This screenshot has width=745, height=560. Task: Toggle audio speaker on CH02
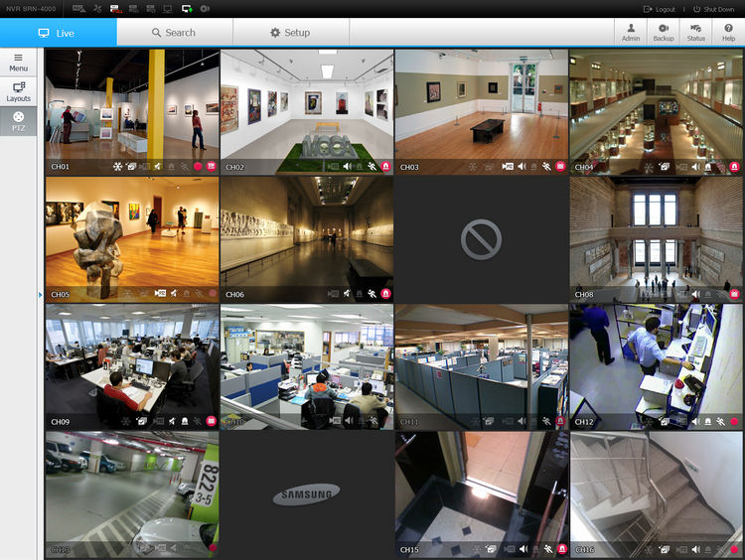point(347,167)
